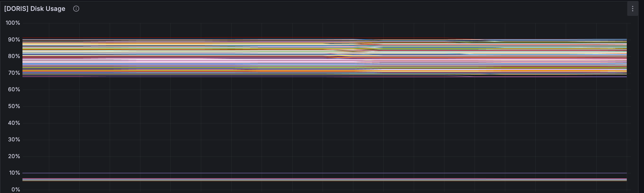Click the 30% y-axis label

coord(14,139)
